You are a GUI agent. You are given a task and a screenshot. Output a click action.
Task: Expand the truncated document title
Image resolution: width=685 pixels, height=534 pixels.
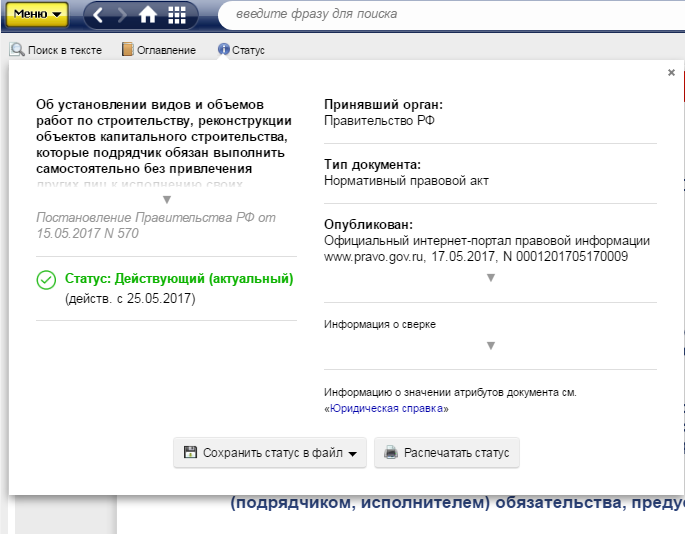167,199
